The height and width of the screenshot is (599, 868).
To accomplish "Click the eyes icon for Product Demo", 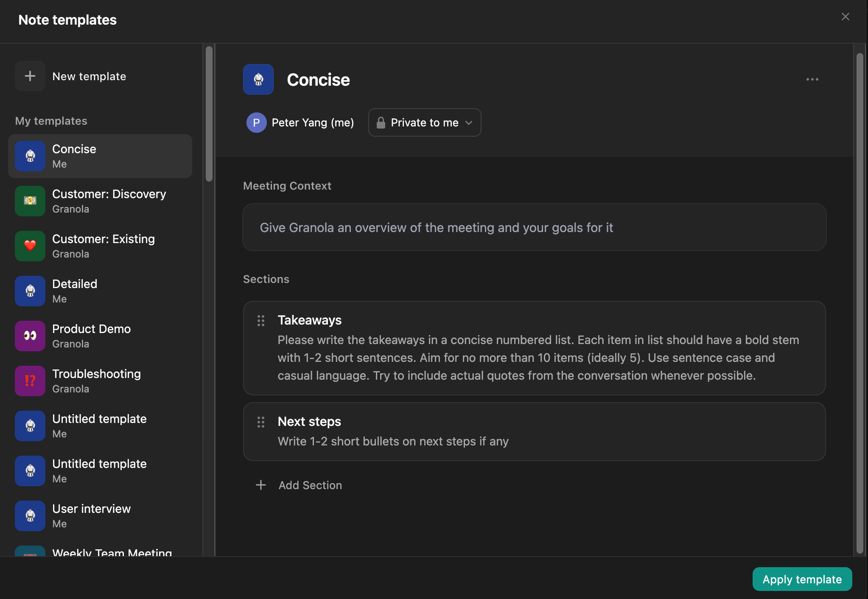I will pos(30,336).
